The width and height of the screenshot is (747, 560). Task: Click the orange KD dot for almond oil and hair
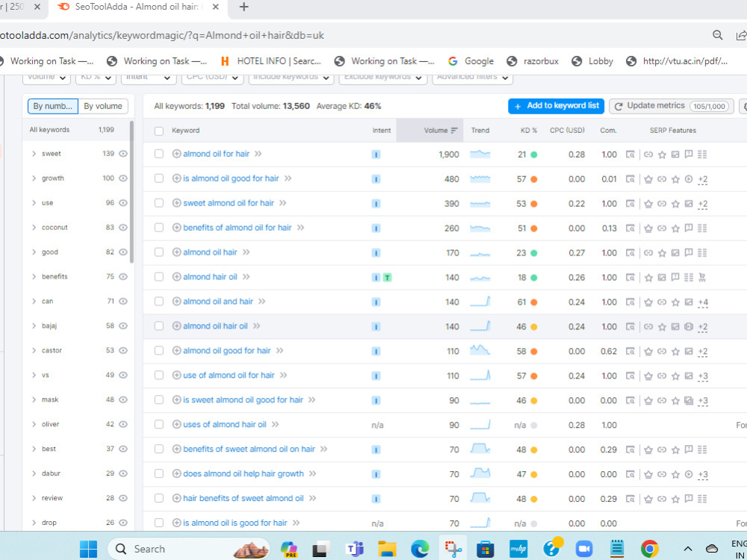(x=534, y=302)
